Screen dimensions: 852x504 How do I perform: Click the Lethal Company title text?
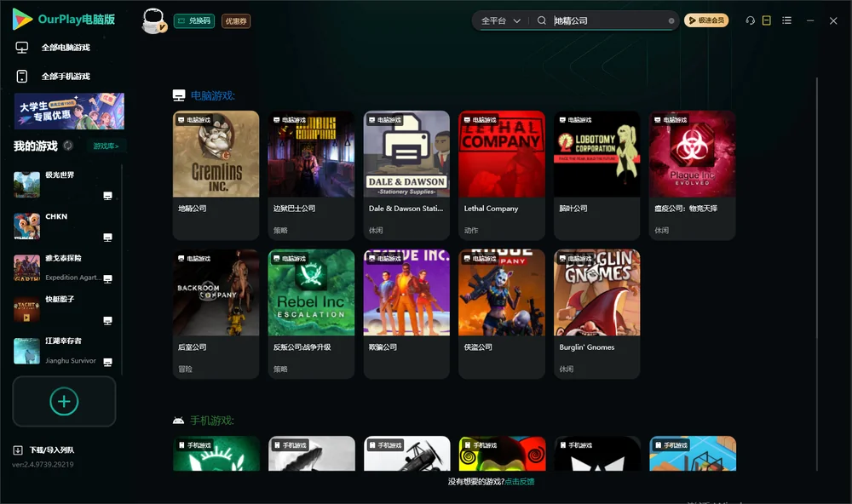[491, 208]
